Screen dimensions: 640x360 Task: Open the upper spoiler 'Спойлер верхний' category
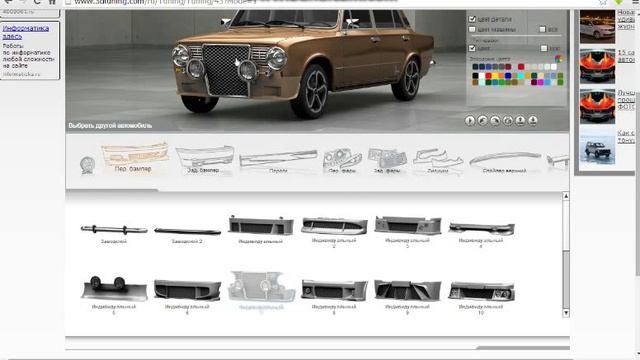[505, 162]
